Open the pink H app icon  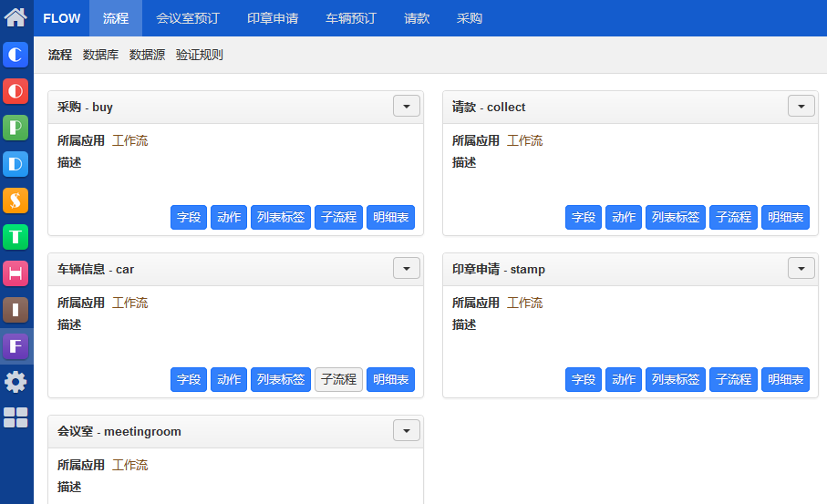[x=16, y=273]
